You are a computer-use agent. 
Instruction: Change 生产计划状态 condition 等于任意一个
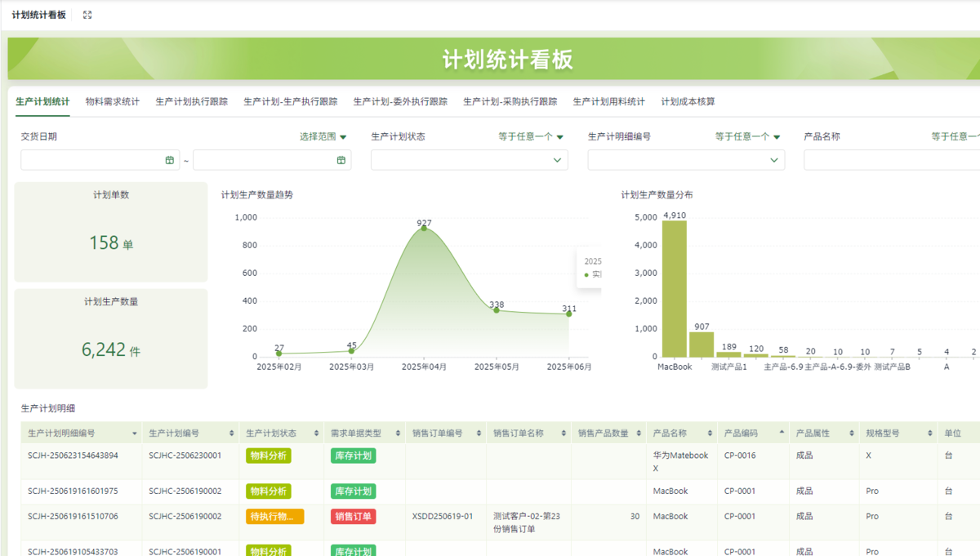[531, 137]
